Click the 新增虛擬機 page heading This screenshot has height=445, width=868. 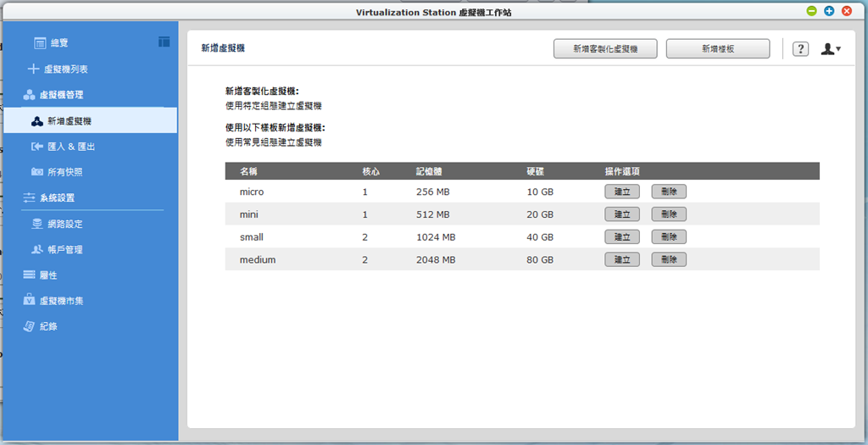pos(223,48)
